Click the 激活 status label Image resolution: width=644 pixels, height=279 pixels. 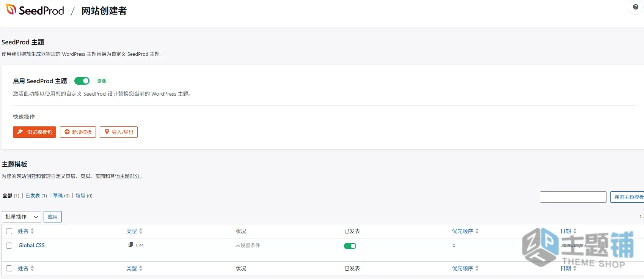click(102, 81)
